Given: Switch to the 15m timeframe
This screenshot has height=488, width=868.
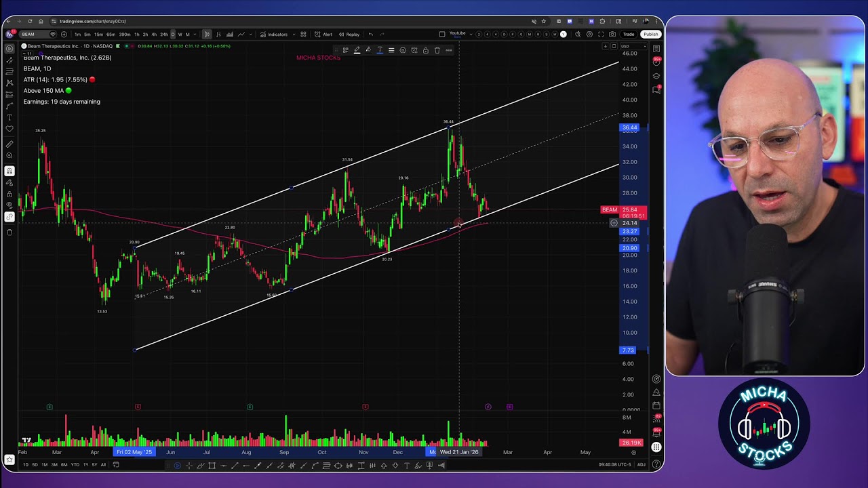Looking at the screenshot, I should click(98, 34).
